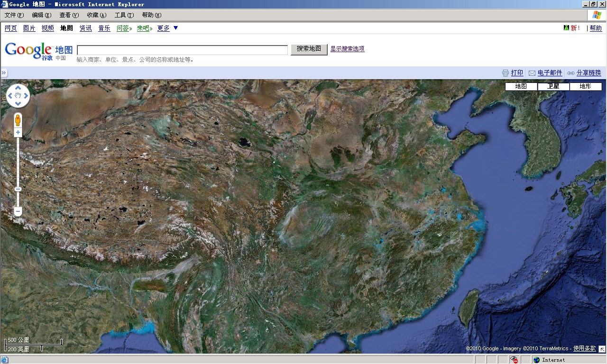Zoom out with the minus button
607x364 pixels.
click(18, 211)
